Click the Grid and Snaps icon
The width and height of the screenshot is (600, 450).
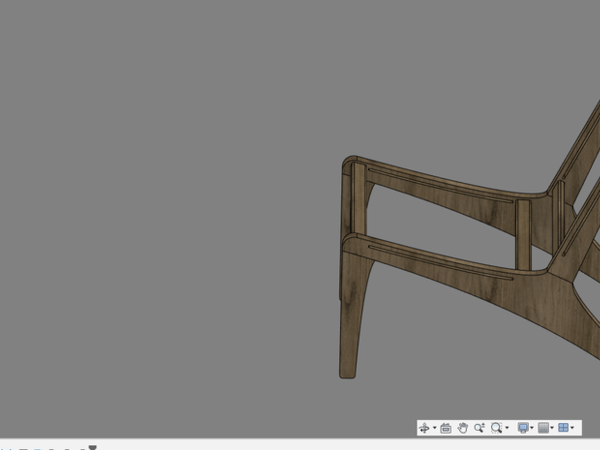tap(543, 428)
